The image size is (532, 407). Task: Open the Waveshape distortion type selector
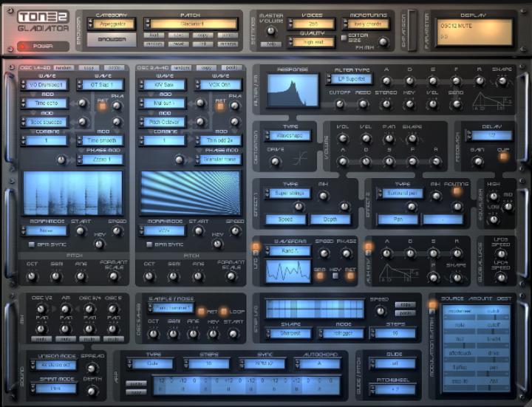click(x=287, y=136)
